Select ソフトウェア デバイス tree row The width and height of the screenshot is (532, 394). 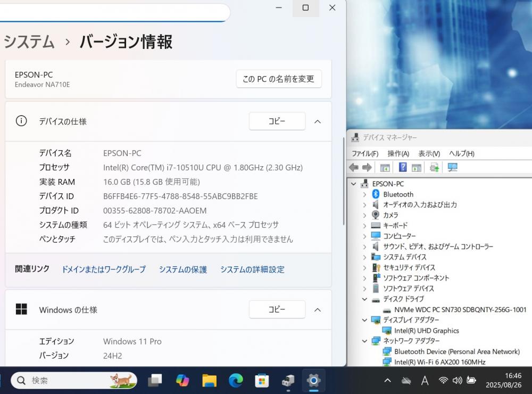pos(409,289)
